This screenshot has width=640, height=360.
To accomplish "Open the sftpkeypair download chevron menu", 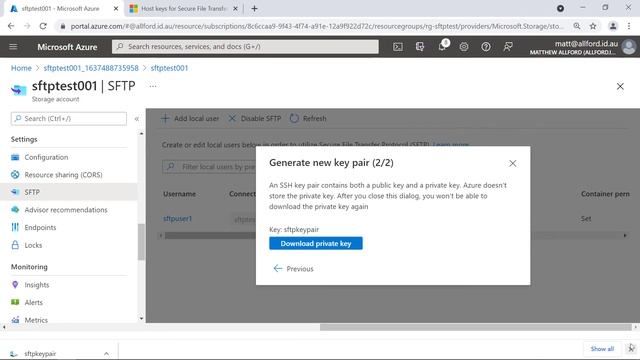I will [x=106, y=353].
